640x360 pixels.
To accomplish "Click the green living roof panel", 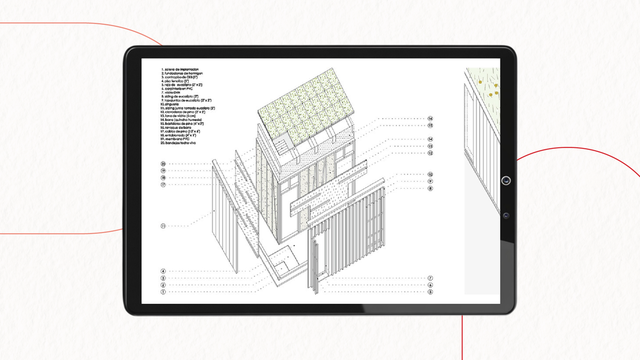I will point(306,107).
